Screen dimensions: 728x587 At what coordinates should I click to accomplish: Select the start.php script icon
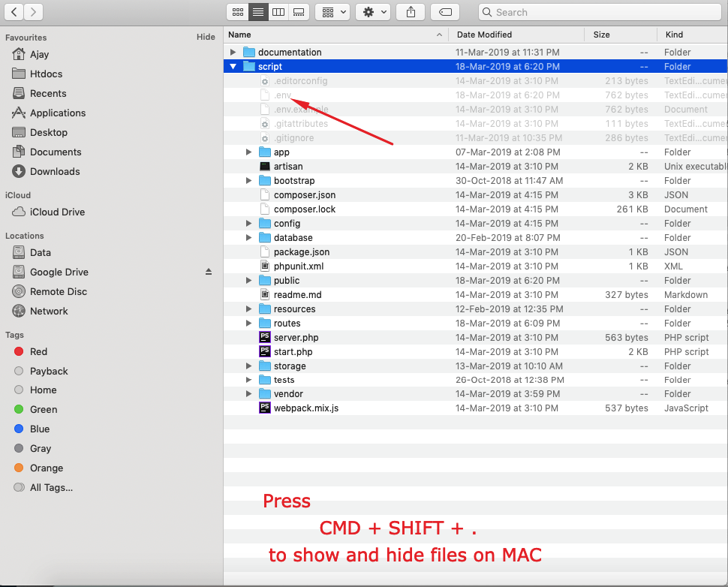point(265,351)
